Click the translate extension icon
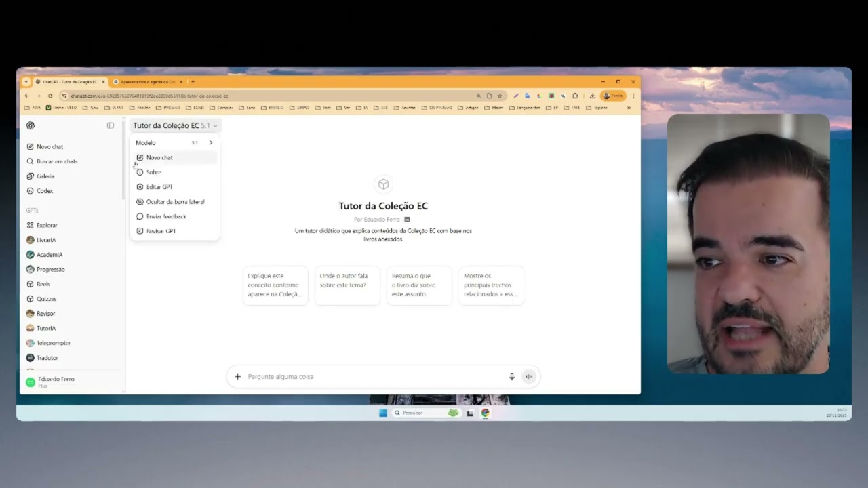868x488 pixels. [x=528, y=96]
